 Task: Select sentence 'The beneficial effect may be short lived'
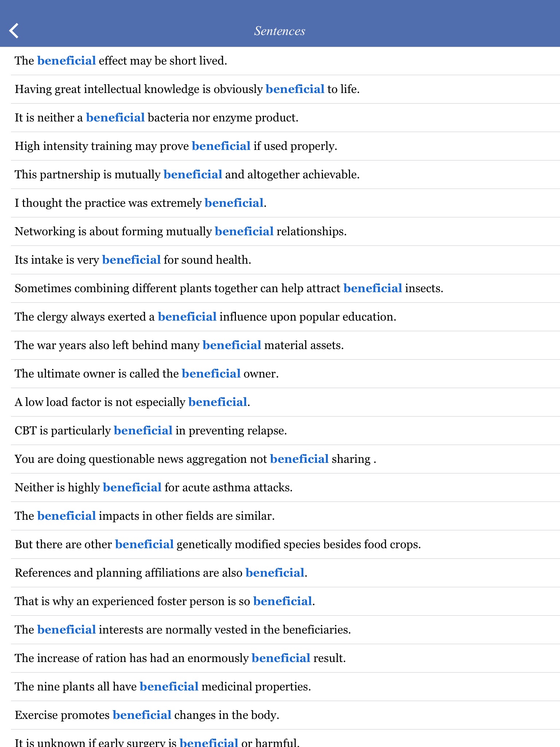(x=121, y=61)
